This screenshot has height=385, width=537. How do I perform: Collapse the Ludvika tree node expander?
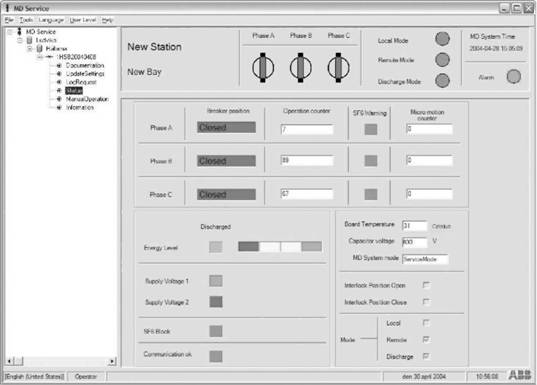[20, 40]
